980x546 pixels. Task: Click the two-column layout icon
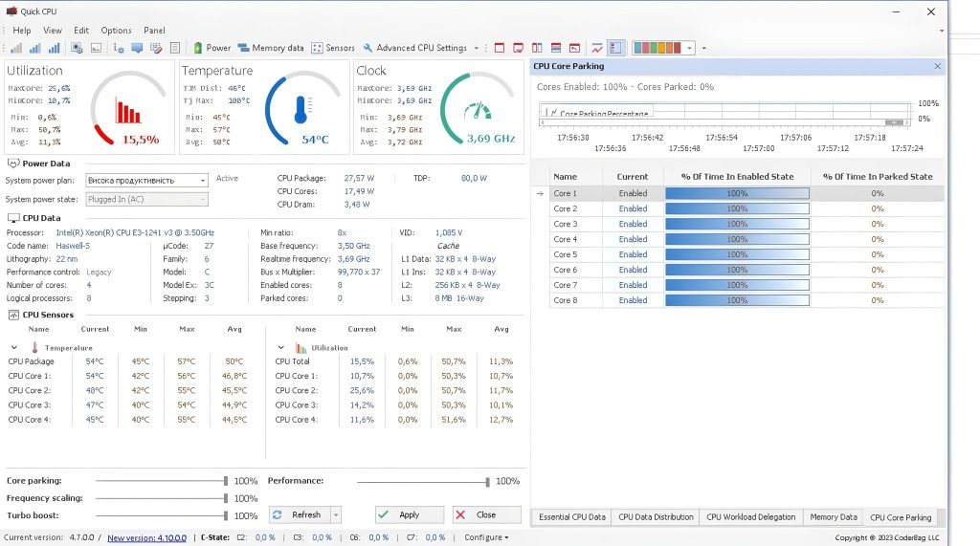point(537,48)
